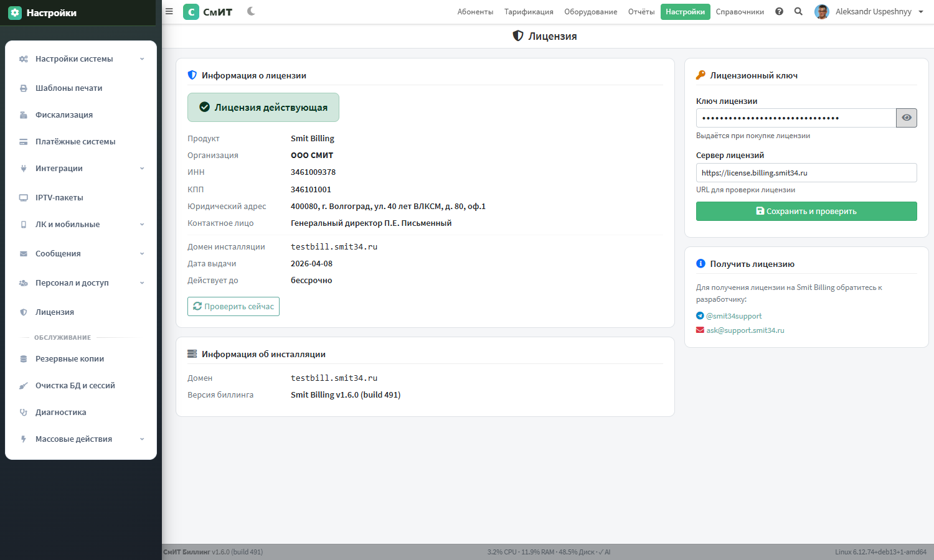Open the @smit34support Telegram link
This screenshot has width=934, height=560.
tap(734, 316)
